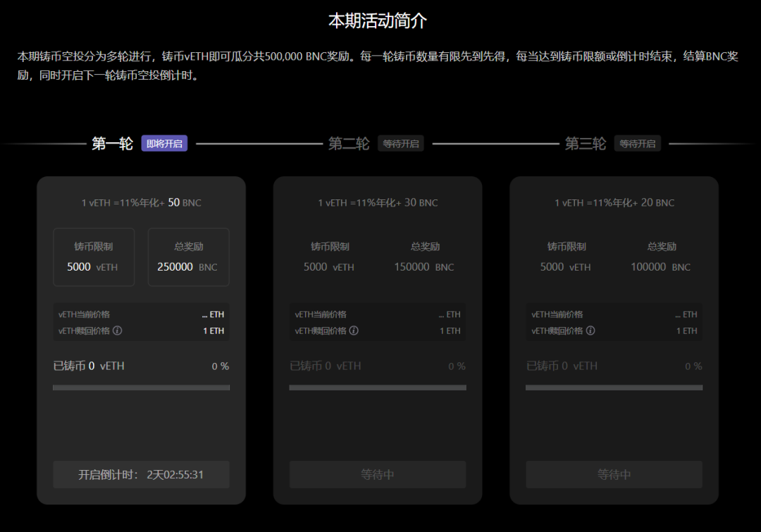Click the vETH当前价格 row in the 第二轮 card
Image resolution: width=761 pixels, height=532 pixels.
tap(377, 314)
